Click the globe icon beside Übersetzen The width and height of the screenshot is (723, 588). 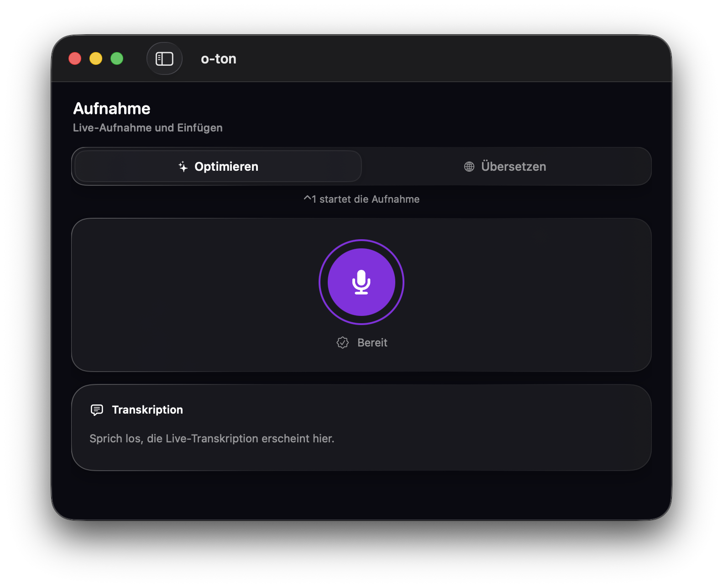[x=468, y=166]
